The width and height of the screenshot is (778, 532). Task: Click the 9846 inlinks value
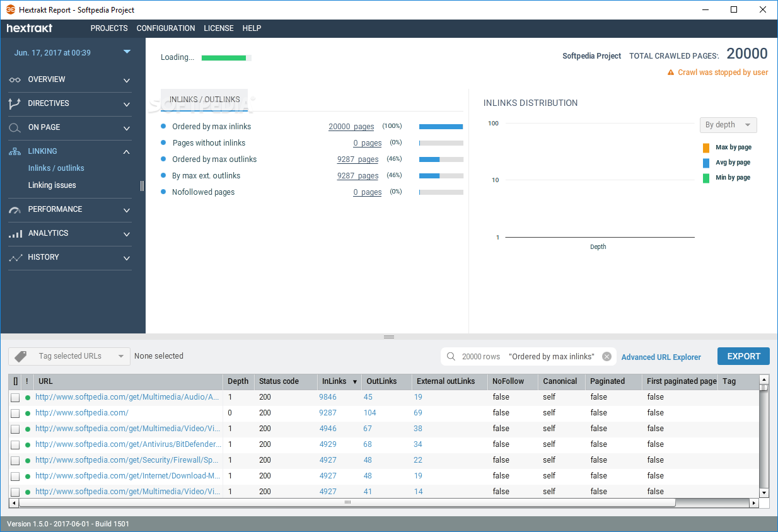[x=328, y=397]
